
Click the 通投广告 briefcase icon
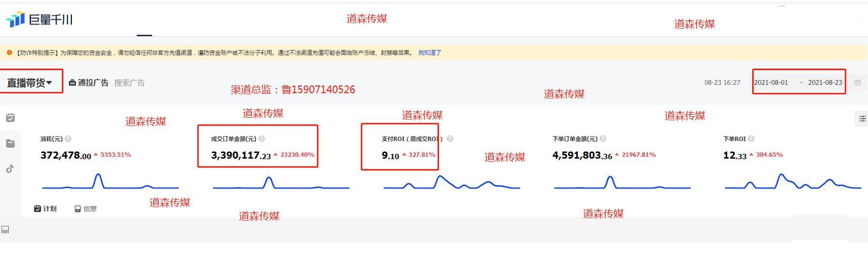(72, 83)
